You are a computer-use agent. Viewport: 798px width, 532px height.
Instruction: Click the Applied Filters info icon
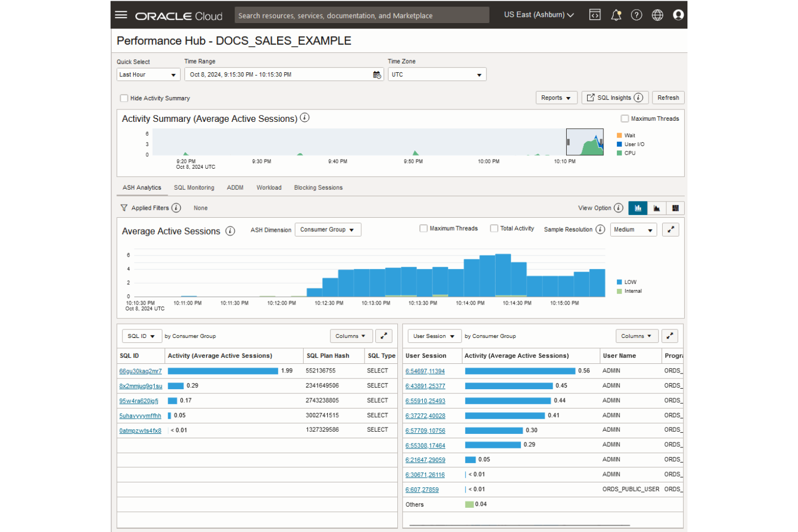(176, 208)
